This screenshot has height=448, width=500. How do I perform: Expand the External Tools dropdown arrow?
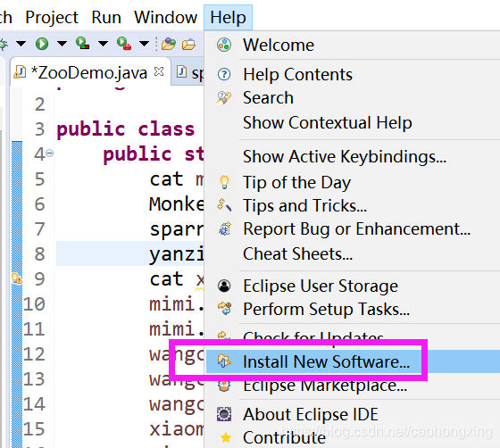click(x=144, y=44)
